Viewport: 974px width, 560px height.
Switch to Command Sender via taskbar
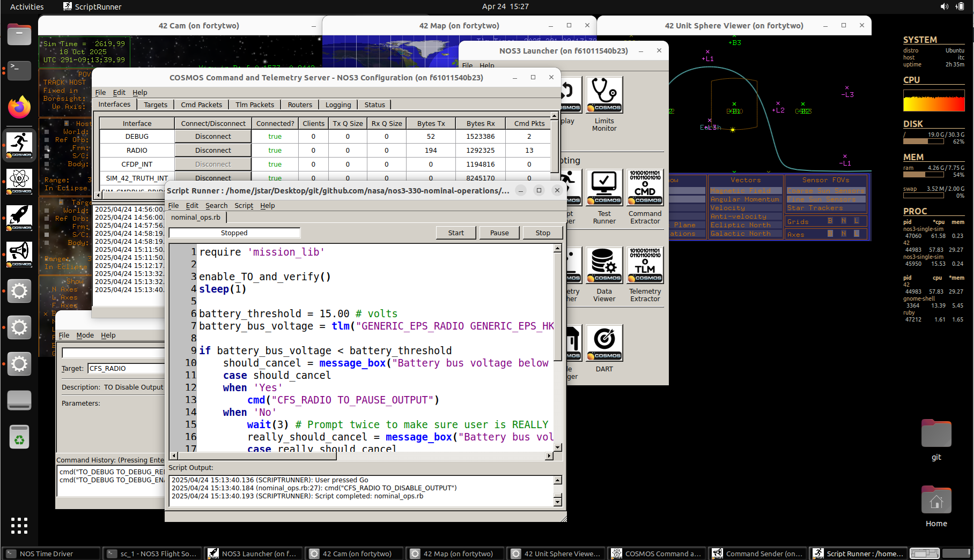[757, 554]
